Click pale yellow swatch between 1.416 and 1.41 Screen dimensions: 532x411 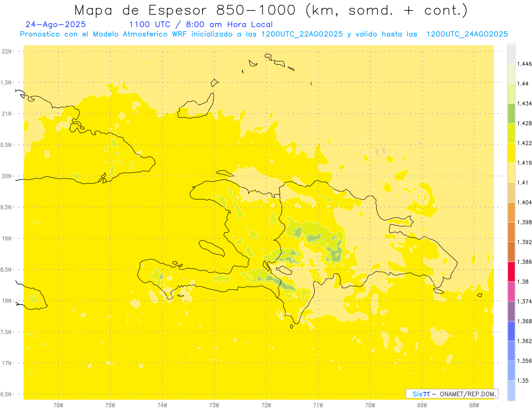point(511,172)
